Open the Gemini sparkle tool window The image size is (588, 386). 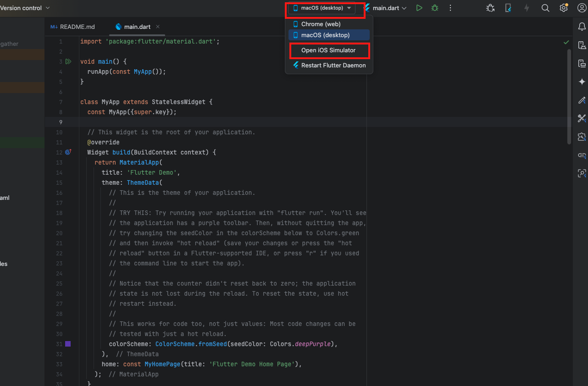(582, 82)
